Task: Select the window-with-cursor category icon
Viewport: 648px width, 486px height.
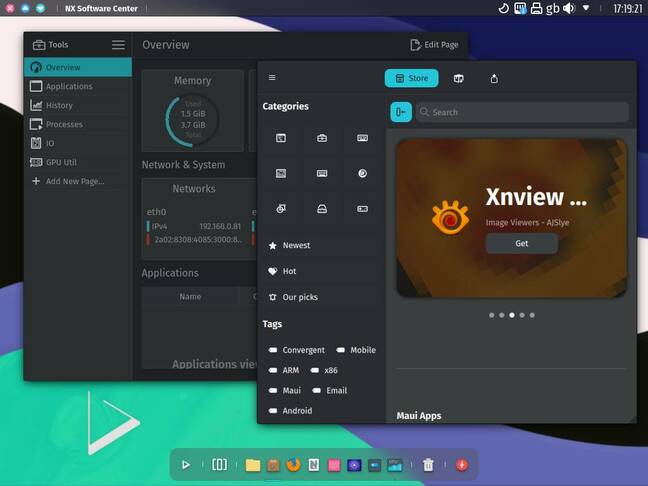Action: click(x=281, y=138)
